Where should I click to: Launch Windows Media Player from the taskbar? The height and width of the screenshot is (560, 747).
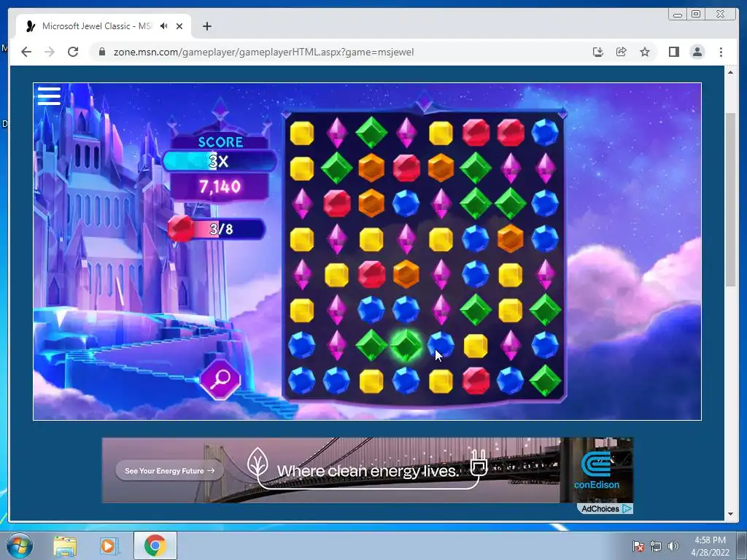(x=109, y=546)
